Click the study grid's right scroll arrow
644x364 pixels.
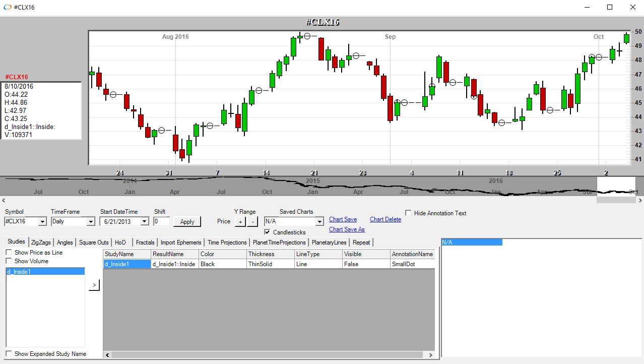click(x=430, y=355)
